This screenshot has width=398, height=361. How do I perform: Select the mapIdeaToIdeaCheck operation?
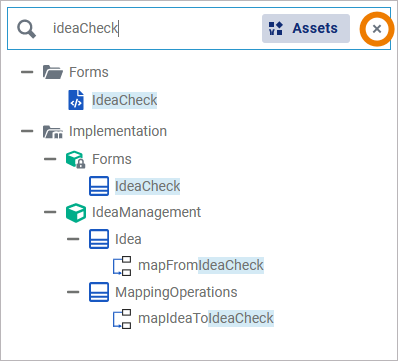(206, 318)
